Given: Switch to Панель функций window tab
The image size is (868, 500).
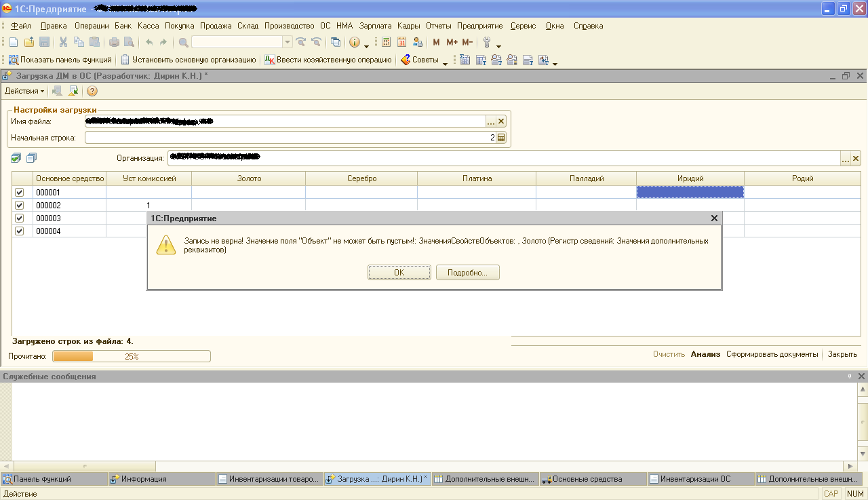Looking at the screenshot, I should tap(54, 479).
